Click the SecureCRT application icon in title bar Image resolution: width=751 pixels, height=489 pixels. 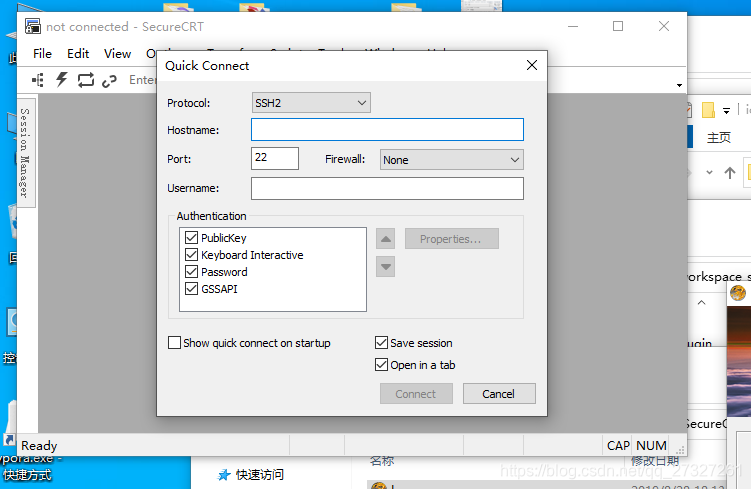click(33, 26)
